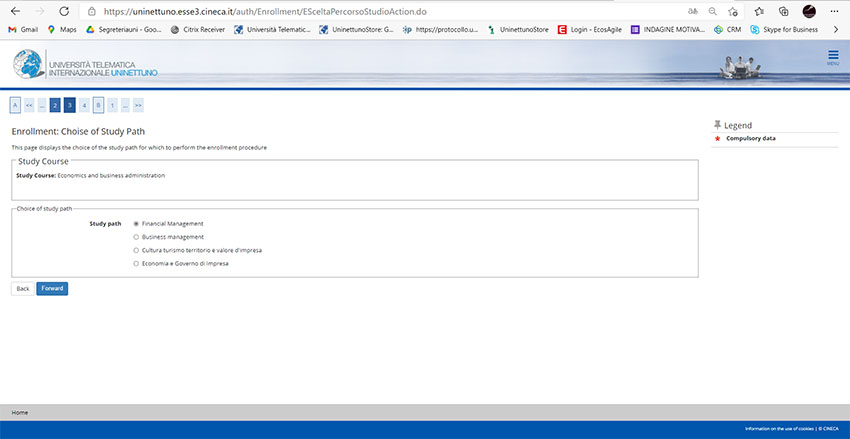The height and width of the screenshot is (439, 850).
Task: Open the hamburger MENU icon
Action: [832, 57]
